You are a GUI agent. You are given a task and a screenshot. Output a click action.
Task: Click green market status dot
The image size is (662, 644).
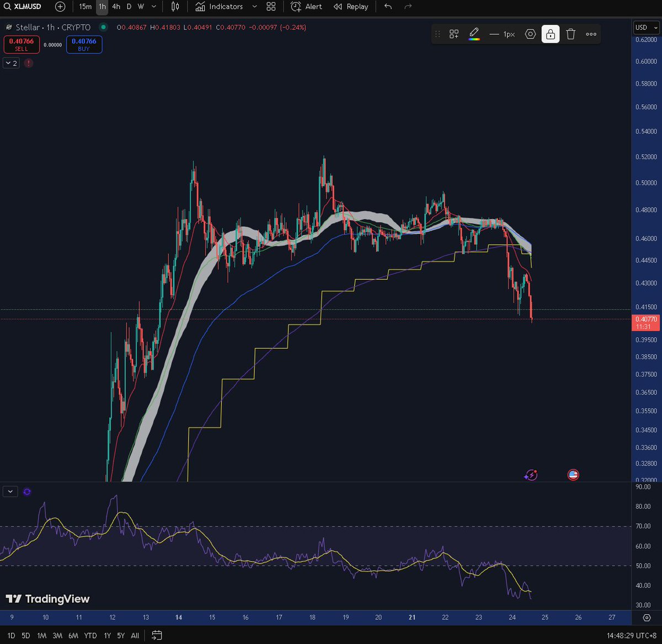pos(103,27)
